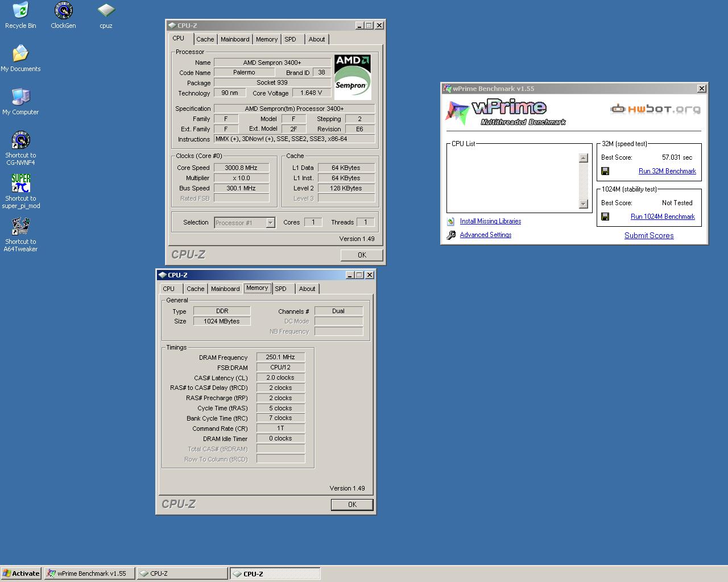Open My Documents folder icon
Image resolution: width=728 pixels, height=582 pixels.
(x=20, y=54)
